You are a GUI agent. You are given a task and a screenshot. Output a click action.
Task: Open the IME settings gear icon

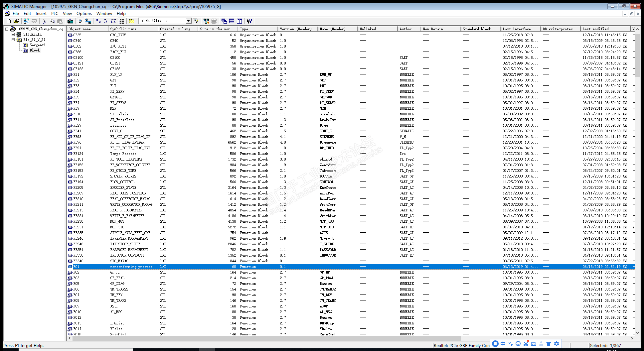(x=557, y=344)
